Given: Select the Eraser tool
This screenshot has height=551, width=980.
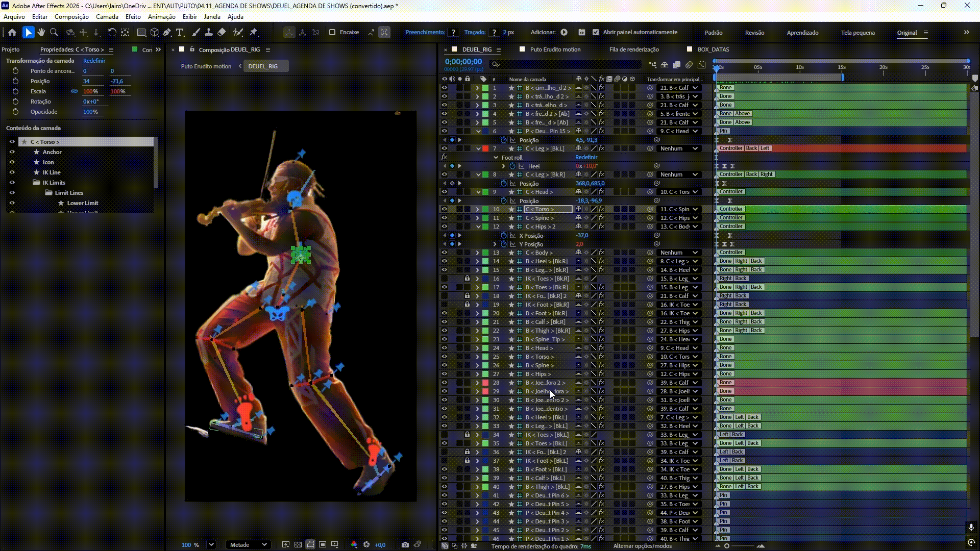Looking at the screenshot, I should click(222, 32).
